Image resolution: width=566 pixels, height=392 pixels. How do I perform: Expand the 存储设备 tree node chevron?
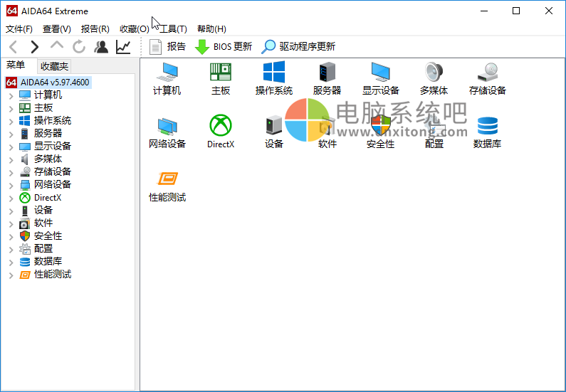click(x=11, y=172)
